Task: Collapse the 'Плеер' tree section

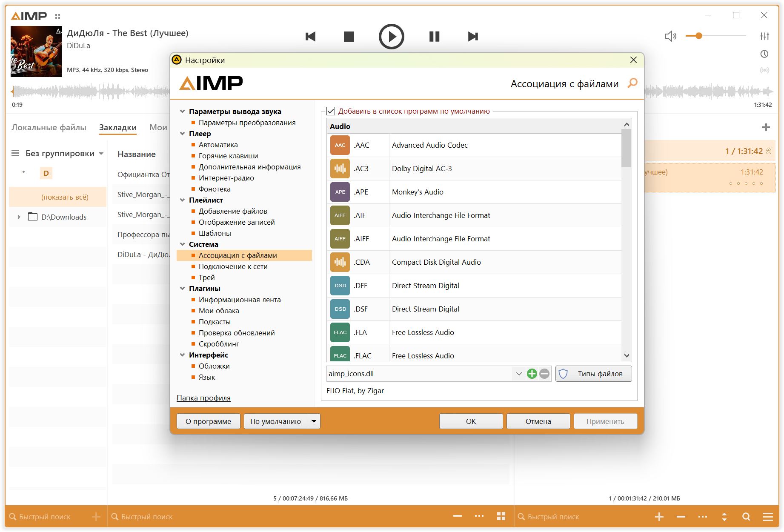Action: coord(182,134)
